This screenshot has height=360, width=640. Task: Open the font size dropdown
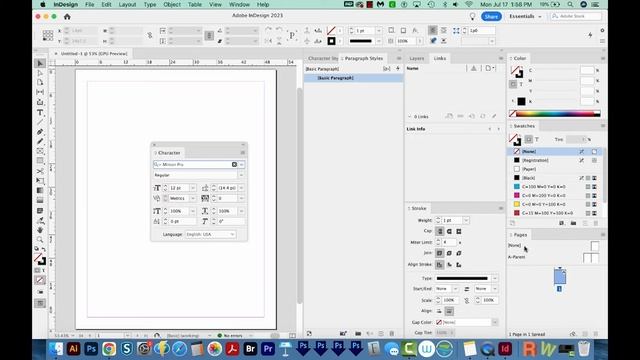pos(193,188)
